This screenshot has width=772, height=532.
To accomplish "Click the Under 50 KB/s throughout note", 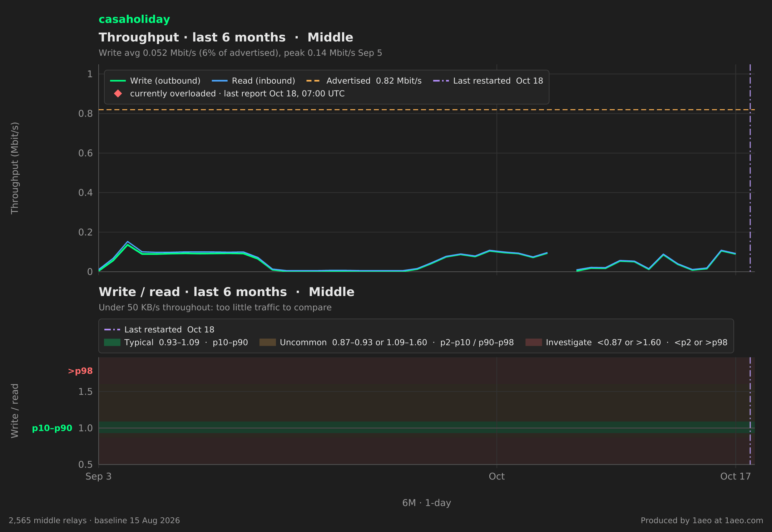I will tap(215, 307).
